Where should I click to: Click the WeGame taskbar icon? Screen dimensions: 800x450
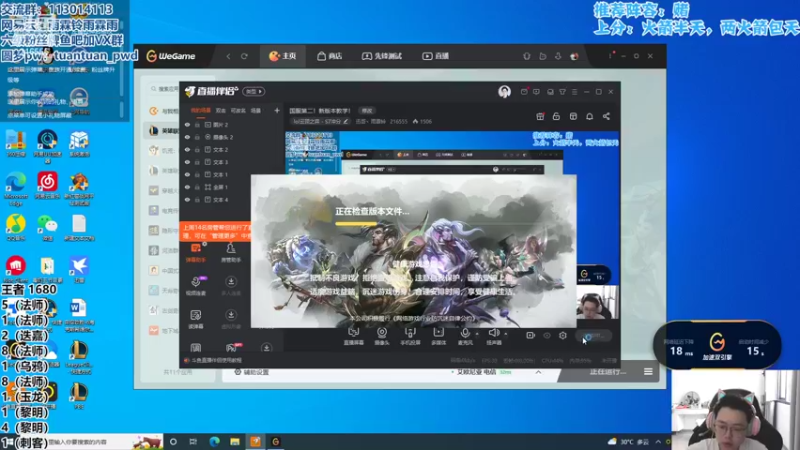pos(276,441)
